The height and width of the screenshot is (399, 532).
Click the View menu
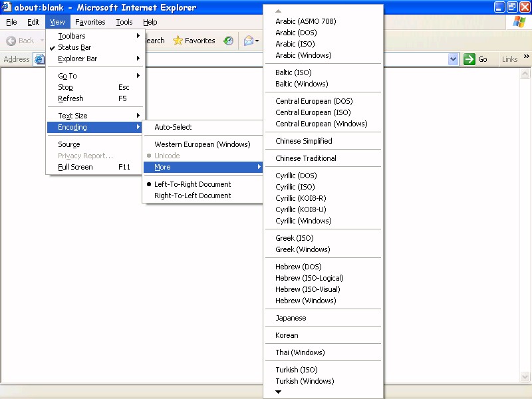(x=57, y=22)
